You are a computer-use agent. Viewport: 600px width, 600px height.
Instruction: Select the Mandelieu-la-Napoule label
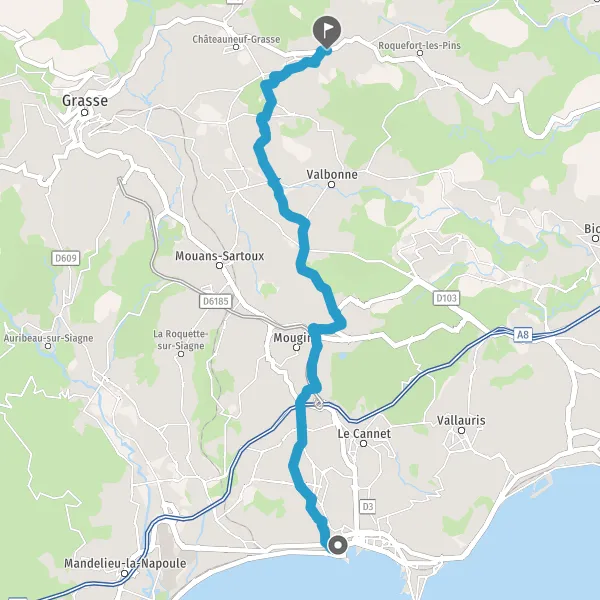click(125, 563)
